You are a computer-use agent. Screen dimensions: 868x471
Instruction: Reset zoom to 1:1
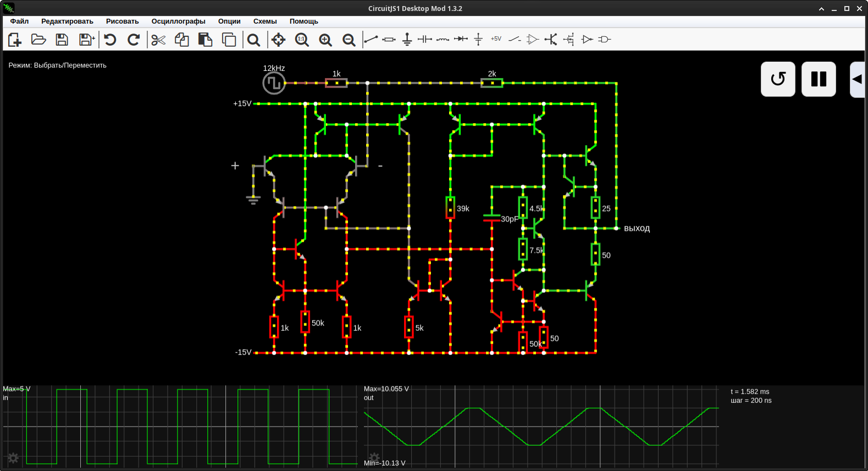tap(302, 40)
